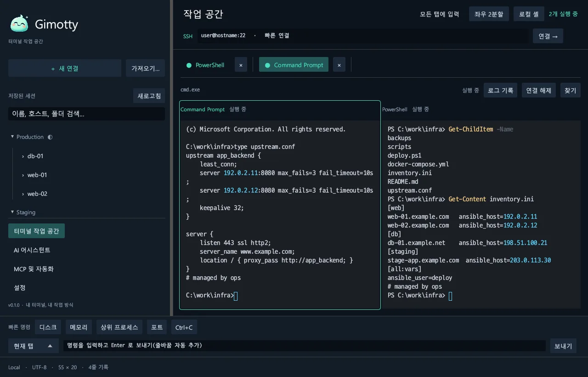Image resolution: width=588 pixels, height=377 pixels.
Task: Click 연결 해제 to disconnect
Action: (x=539, y=90)
